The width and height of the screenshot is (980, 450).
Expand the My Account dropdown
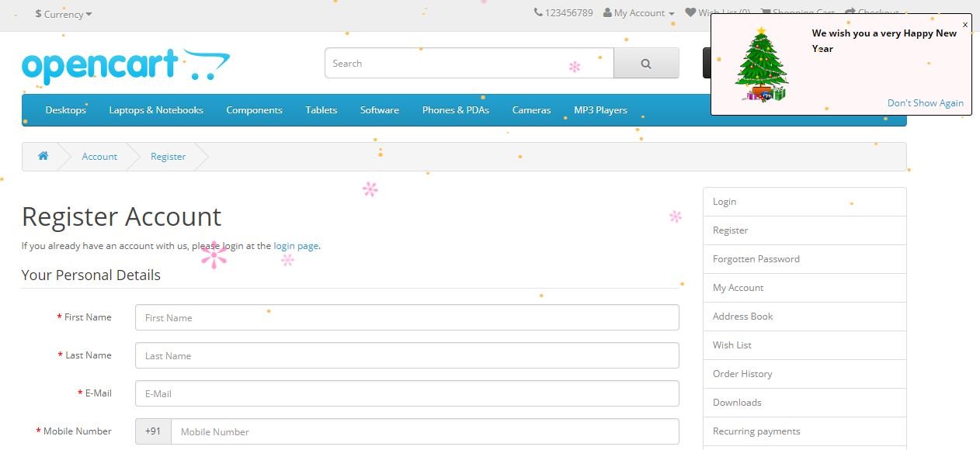click(639, 13)
